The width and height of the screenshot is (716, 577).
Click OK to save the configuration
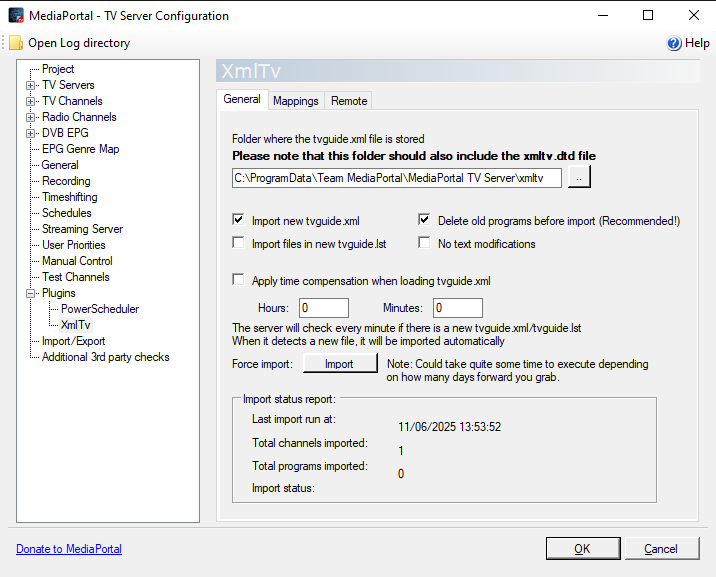(582, 549)
